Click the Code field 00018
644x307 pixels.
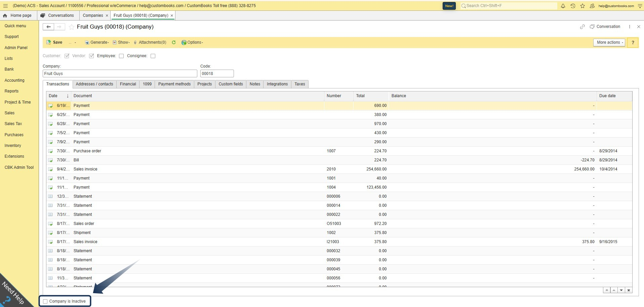coord(217,74)
